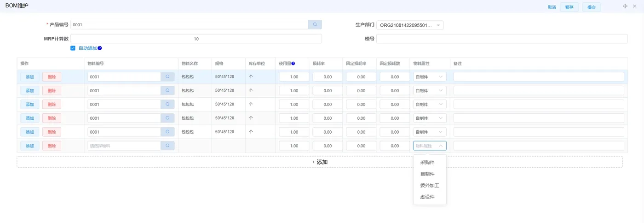The width and height of the screenshot is (644, 223).
Task: Click 固定损耗数 field in 请选择物料 row
Action: pyautogui.click(x=395, y=146)
